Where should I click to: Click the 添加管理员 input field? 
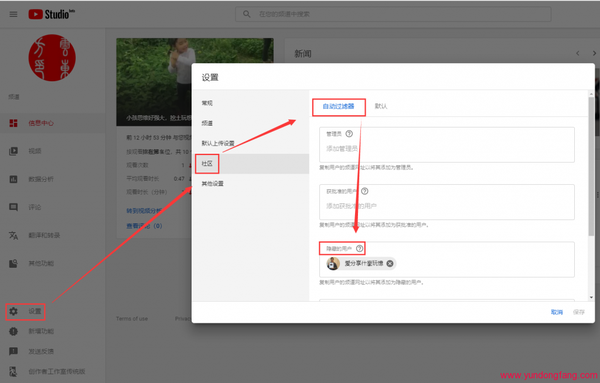click(447, 148)
